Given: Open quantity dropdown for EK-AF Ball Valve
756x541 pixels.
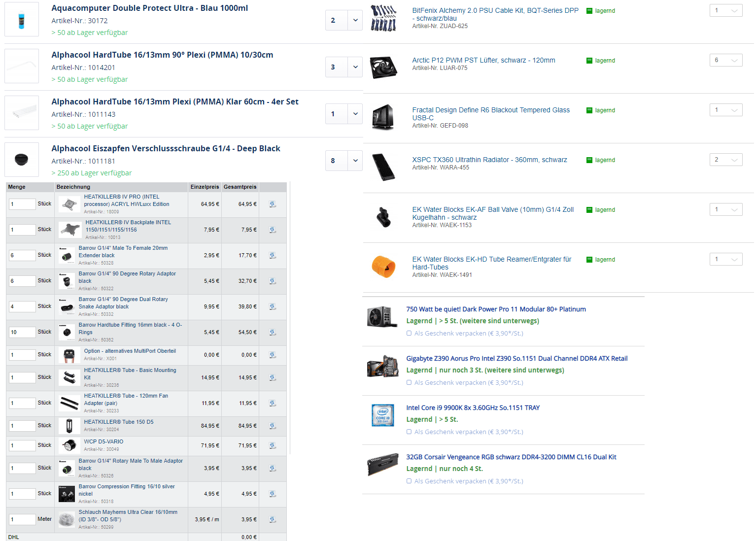Looking at the screenshot, I should (x=726, y=209).
